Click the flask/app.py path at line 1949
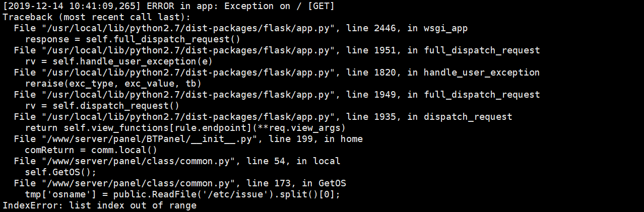Image resolution: width=644 pixels, height=212 pixels. pyautogui.click(x=188, y=95)
